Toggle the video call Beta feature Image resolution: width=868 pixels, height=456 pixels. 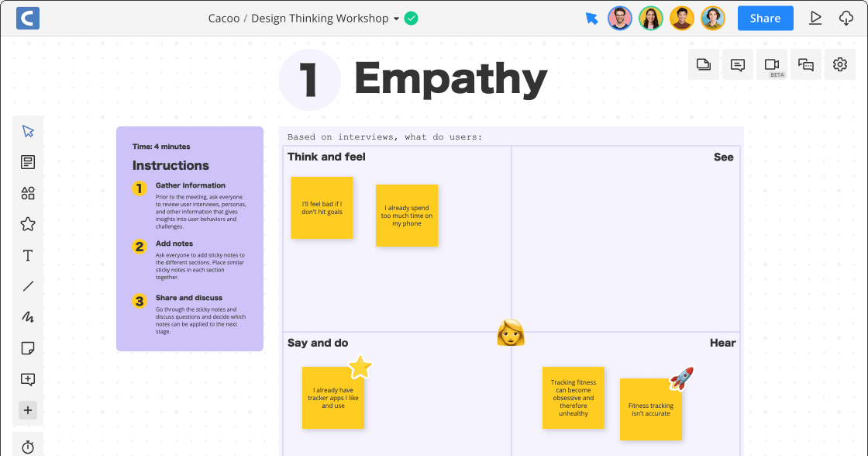tap(771, 64)
